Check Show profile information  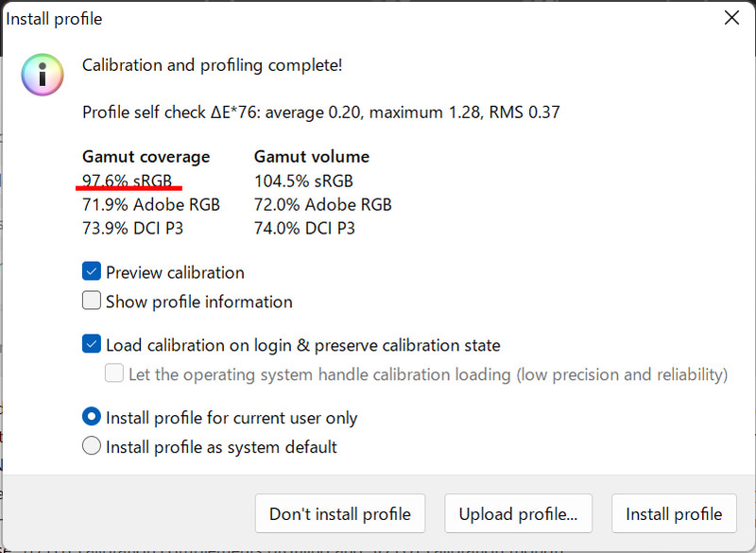tap(92, 301)
